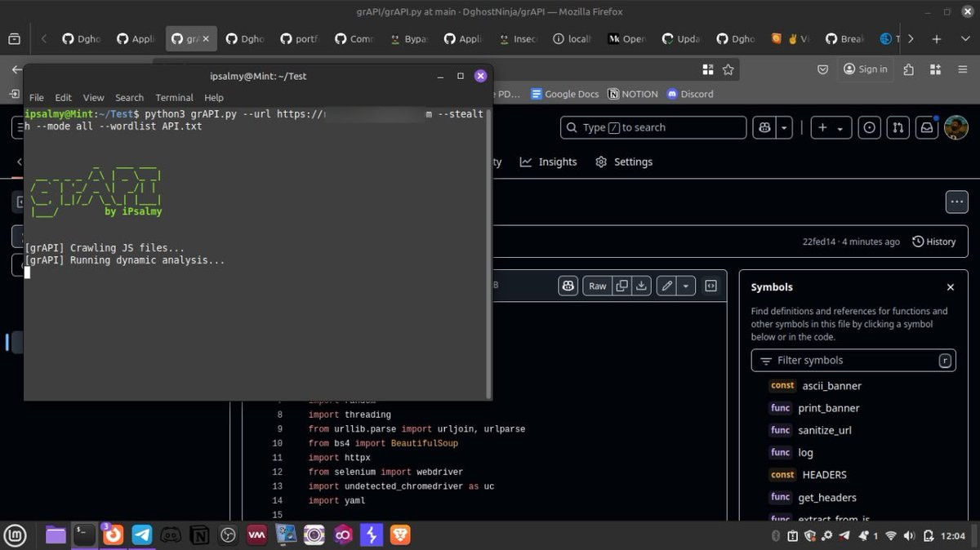Save to Pocket icon in Firefox toolbar
The image size is (980, 550).
tap(823, 69)
